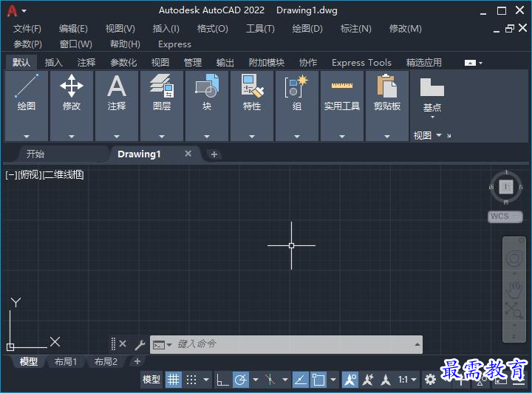Switch to 布局2 layout tab
Viewport: 532px width, 393px height.
coord(106,362)
